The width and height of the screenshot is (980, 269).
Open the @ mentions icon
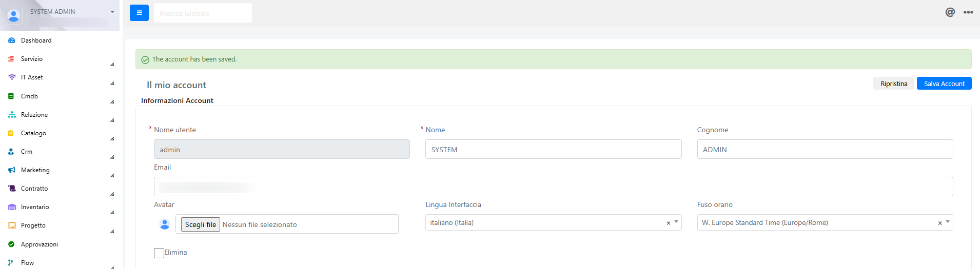(x=950, y=12)
